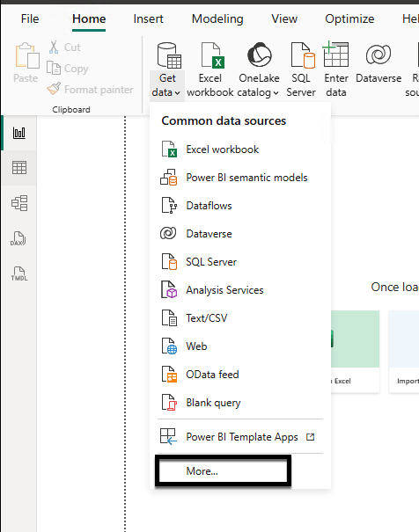Click the Blank query document icon
Screen dimensions: 419x532
[x=169, y=403]
